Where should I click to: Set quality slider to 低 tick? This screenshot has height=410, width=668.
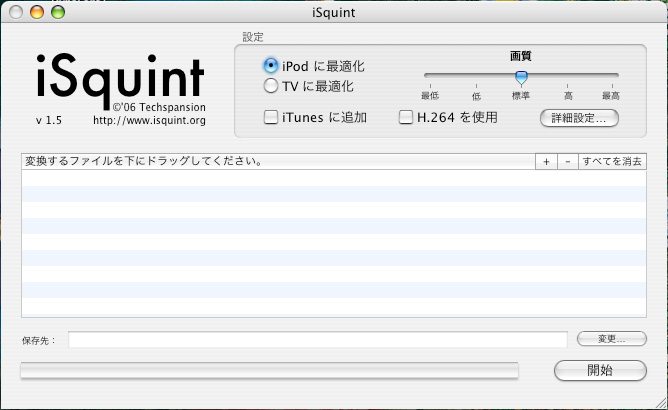[x=476, y=87]
